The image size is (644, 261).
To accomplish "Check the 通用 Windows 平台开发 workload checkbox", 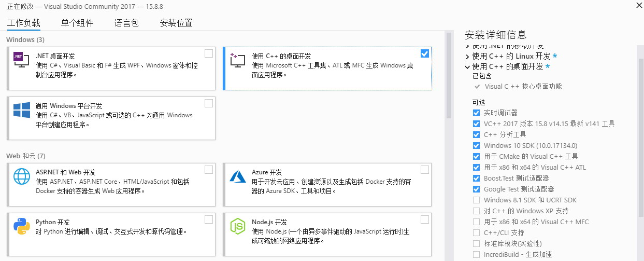I will pyautogui.click(x=209, y=103).
